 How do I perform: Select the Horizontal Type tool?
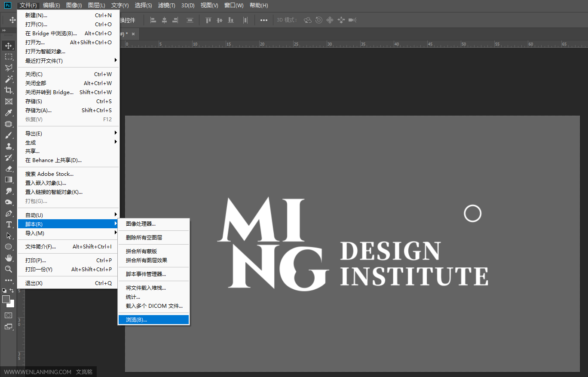tap(9, 224)
